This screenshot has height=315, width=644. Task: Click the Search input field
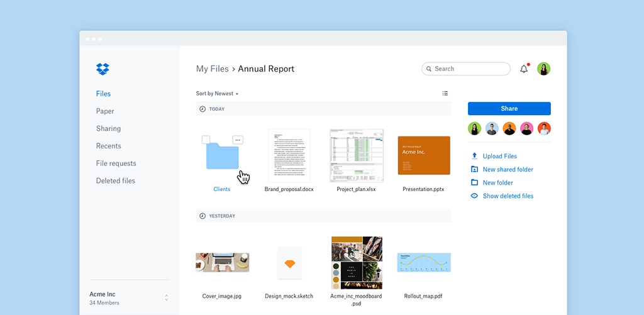[x=469, y=69]
